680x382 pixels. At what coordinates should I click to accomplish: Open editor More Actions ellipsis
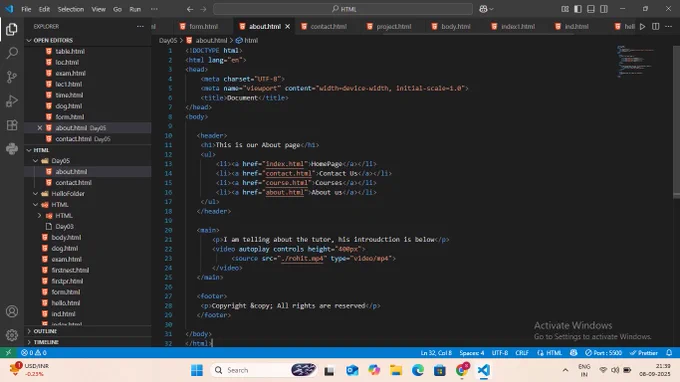[668, 26]
